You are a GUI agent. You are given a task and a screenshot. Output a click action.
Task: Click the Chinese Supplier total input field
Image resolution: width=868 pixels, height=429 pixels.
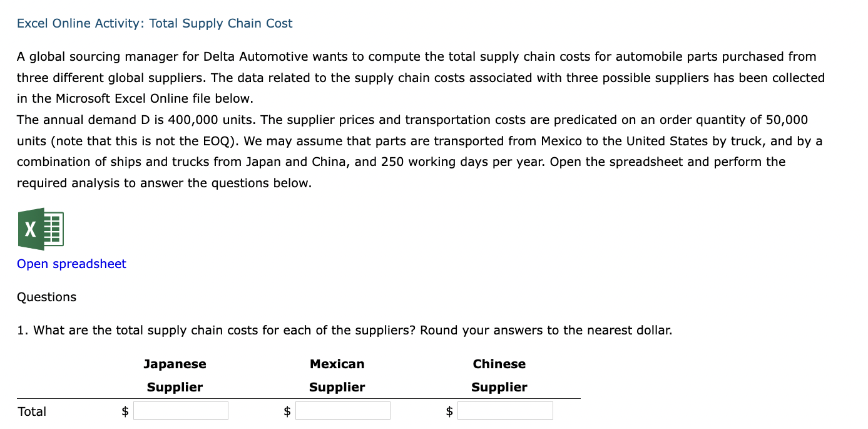(506, 410)
